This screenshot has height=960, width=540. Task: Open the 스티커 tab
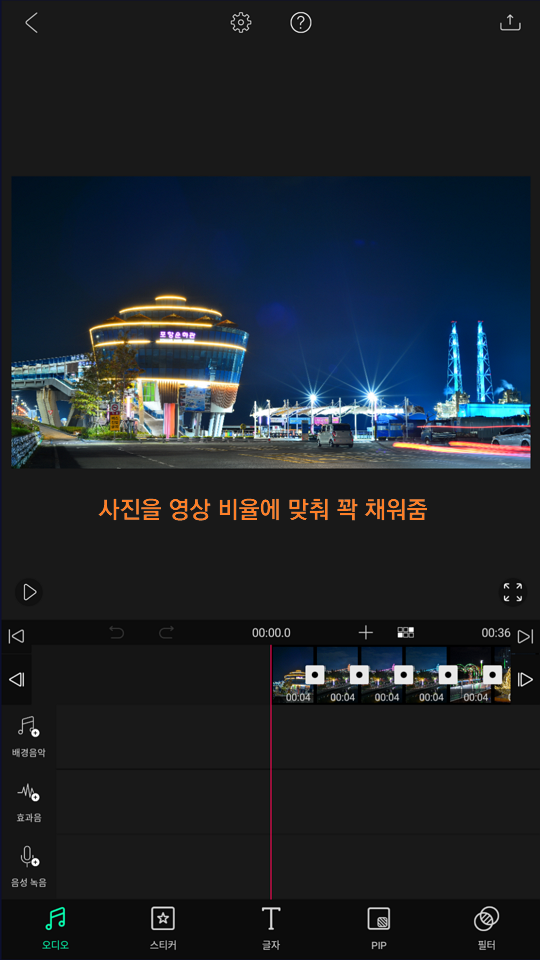tap(163, 928)
